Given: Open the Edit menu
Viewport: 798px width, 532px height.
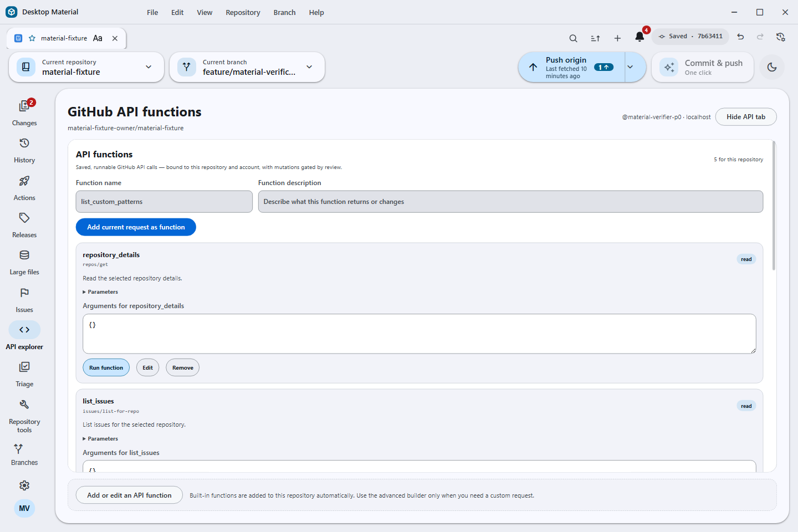Looking at the screenshot, I should [177, 12].
